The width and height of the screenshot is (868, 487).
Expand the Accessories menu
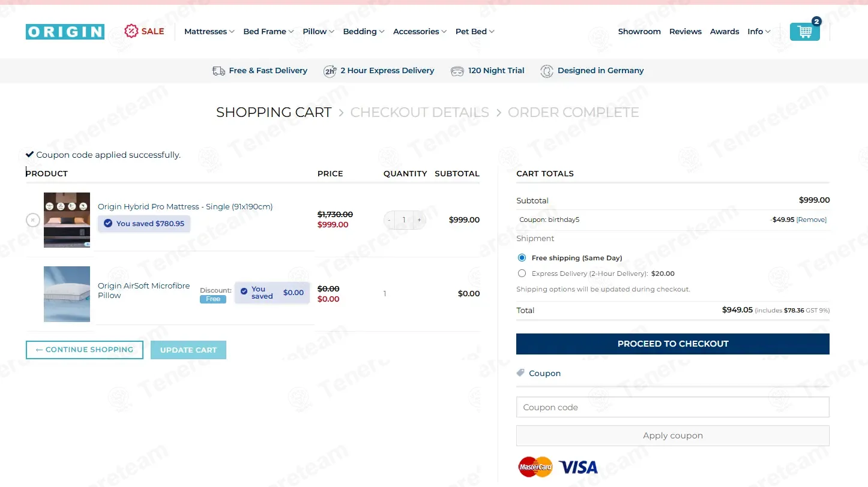click(x=420, y=32)
